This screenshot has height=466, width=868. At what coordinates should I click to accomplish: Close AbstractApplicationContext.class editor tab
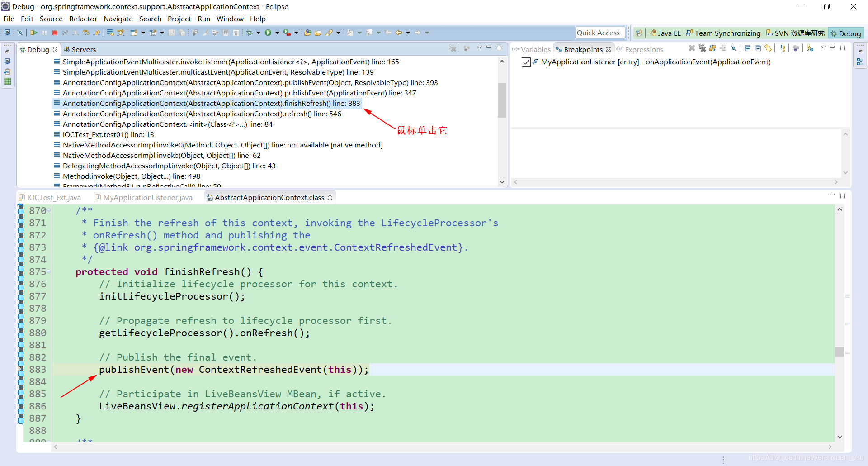tap(330, 197)
